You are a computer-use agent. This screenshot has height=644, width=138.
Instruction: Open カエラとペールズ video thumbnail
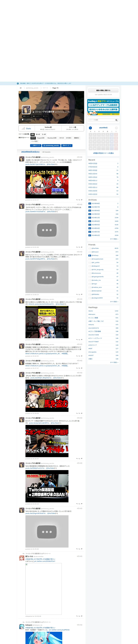(x=47, y=182)
